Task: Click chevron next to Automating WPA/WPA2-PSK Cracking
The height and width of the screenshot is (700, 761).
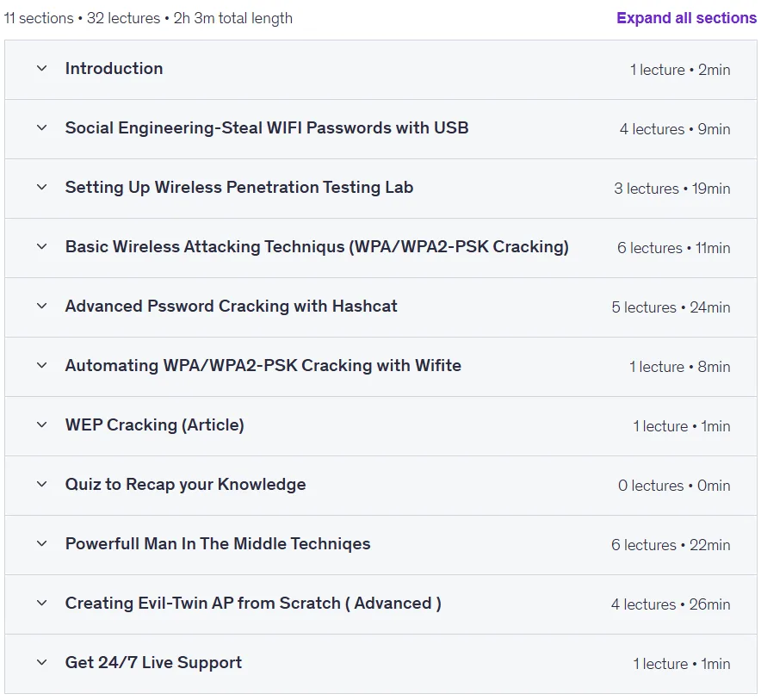Action: [x=41, y=366]
